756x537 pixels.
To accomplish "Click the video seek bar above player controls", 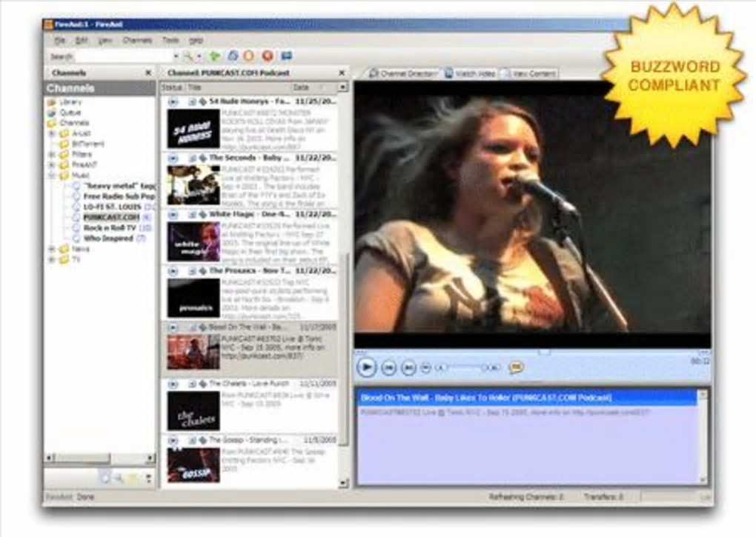I will coord(532,353).
